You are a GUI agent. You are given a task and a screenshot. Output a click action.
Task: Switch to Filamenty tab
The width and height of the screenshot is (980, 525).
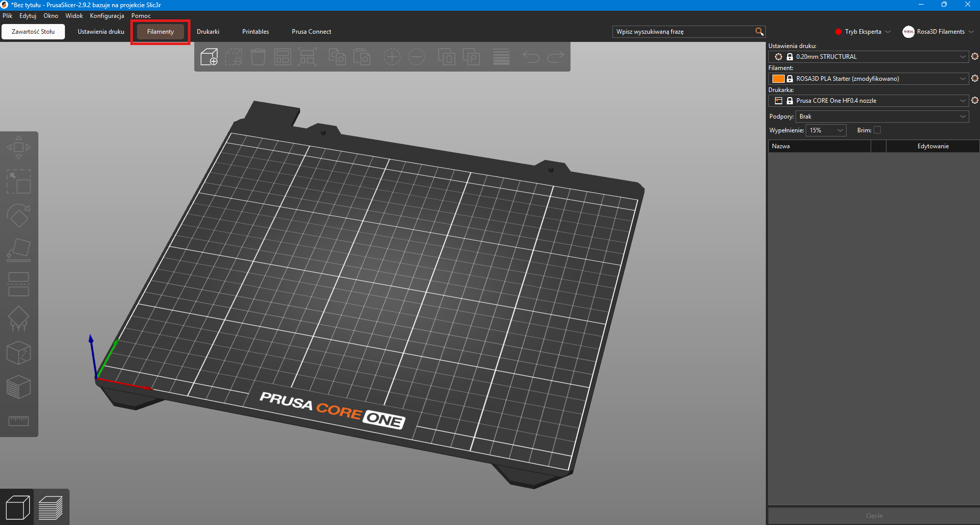pyautogui.click(x=161, y=32)
